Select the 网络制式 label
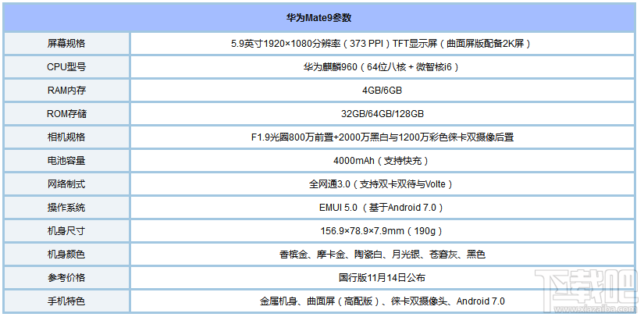 (x=66, y=184)
